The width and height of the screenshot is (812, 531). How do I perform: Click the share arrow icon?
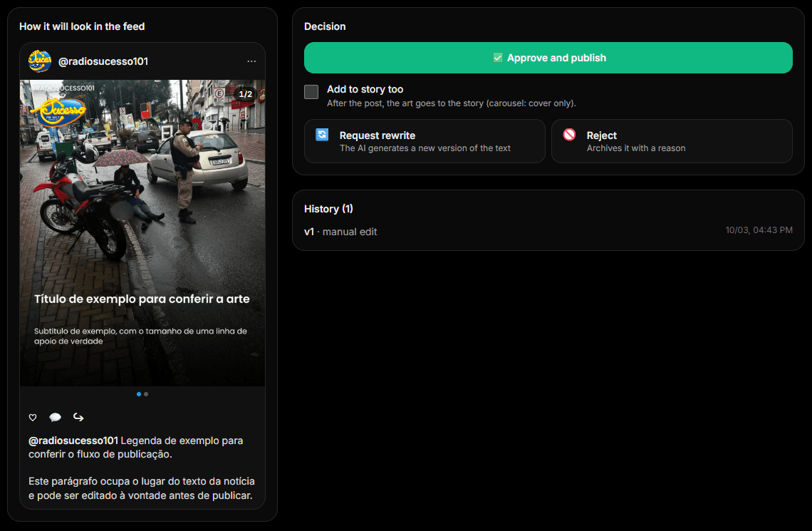[78, 417]
